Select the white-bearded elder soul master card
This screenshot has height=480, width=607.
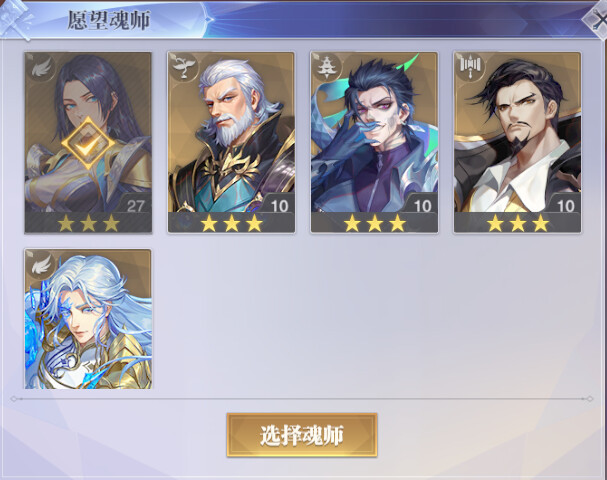click(x=231, y=142)
